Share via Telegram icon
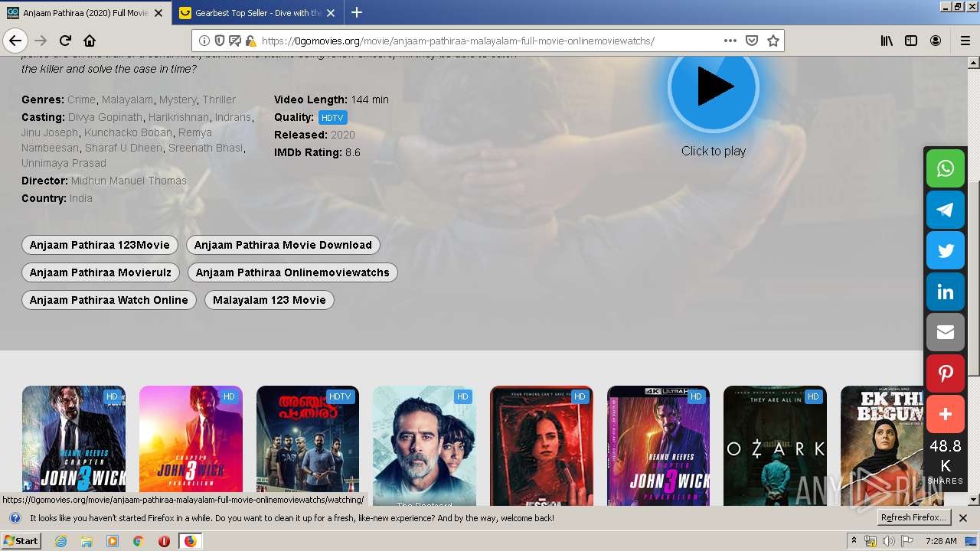Image resolution: width=980 pixels, height=551 pixels. click(946, 210)
